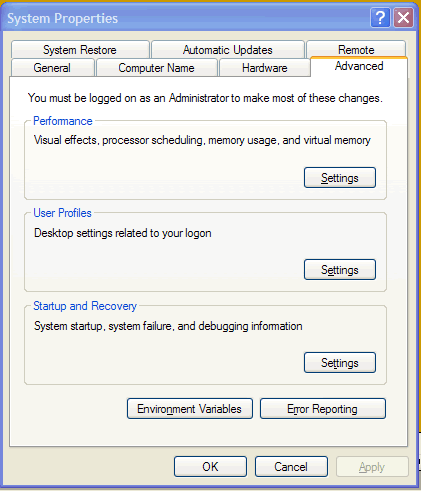Cancel the System Properties changes
Screen dimensions: 421x491
(291, 467)
